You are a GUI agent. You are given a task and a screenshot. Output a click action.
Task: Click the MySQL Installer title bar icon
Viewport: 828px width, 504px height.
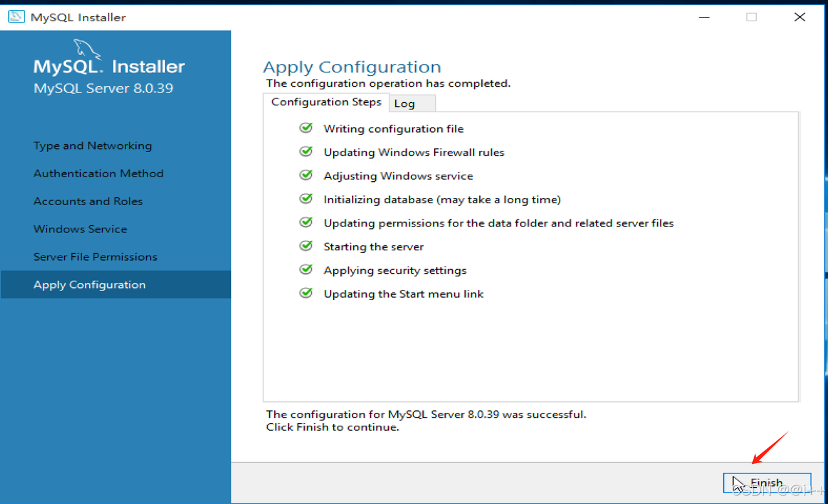[x=16, y=17]
